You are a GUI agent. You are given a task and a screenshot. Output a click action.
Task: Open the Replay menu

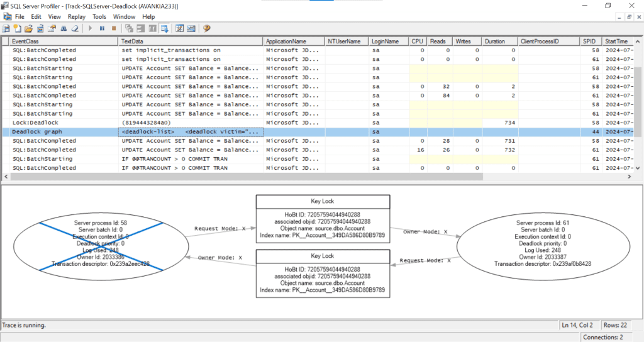point(76,16)
